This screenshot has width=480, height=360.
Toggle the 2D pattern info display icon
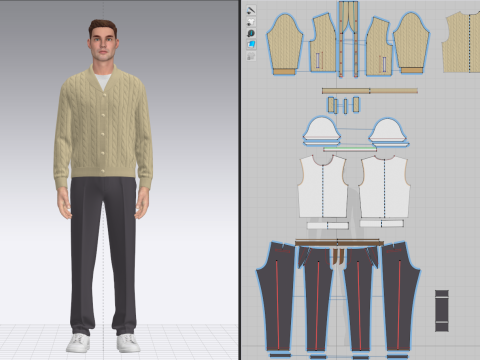coord(251,33)
